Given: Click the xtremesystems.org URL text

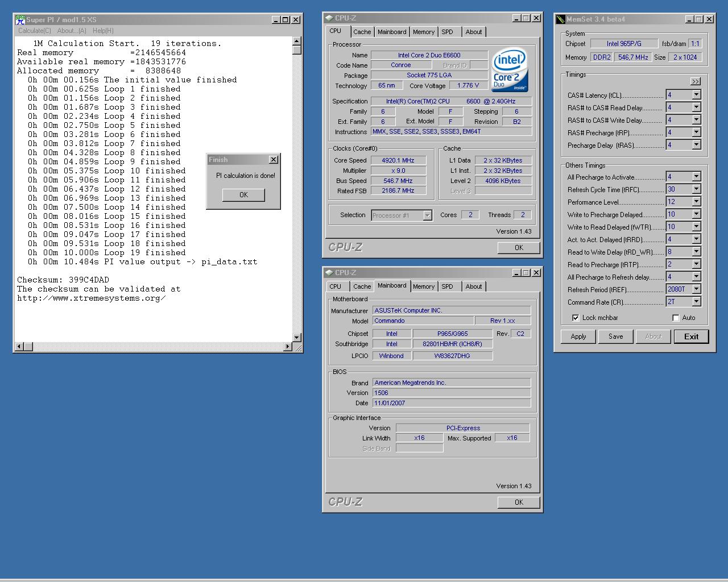Looking at the screenshot, I should click(92, 298).
